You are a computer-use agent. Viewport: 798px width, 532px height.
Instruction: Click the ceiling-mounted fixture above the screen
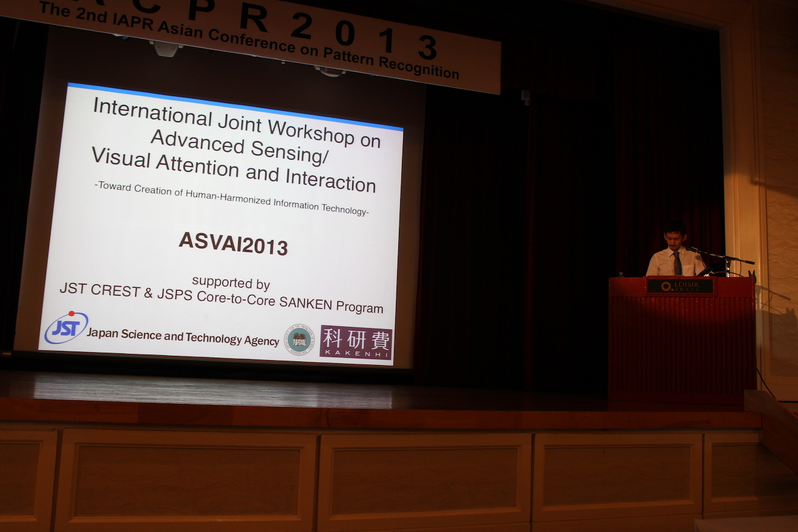pyautogui.click(x=165, y=48)
